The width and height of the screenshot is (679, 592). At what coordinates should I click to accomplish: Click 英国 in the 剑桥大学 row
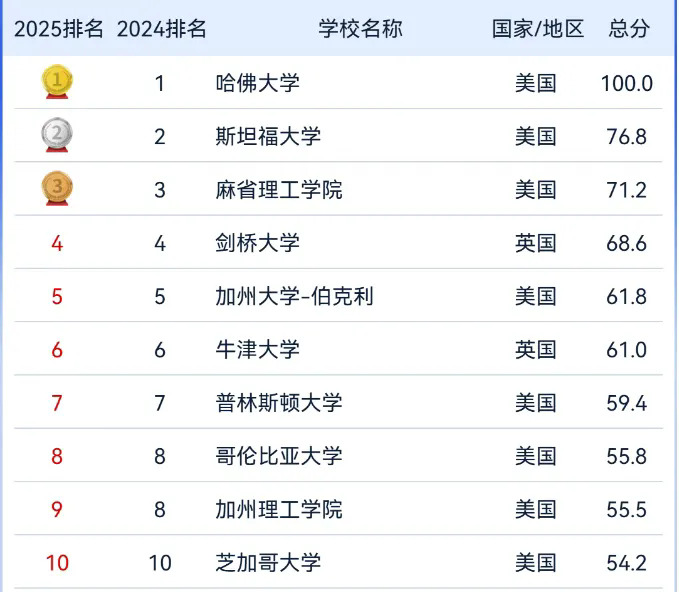535,243
